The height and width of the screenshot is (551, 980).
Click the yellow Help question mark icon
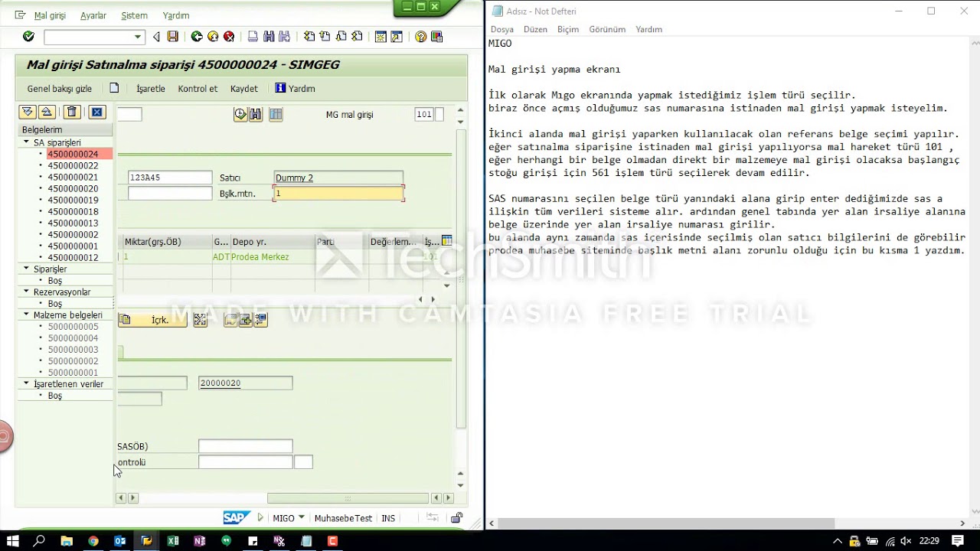[x=420, y=37]
